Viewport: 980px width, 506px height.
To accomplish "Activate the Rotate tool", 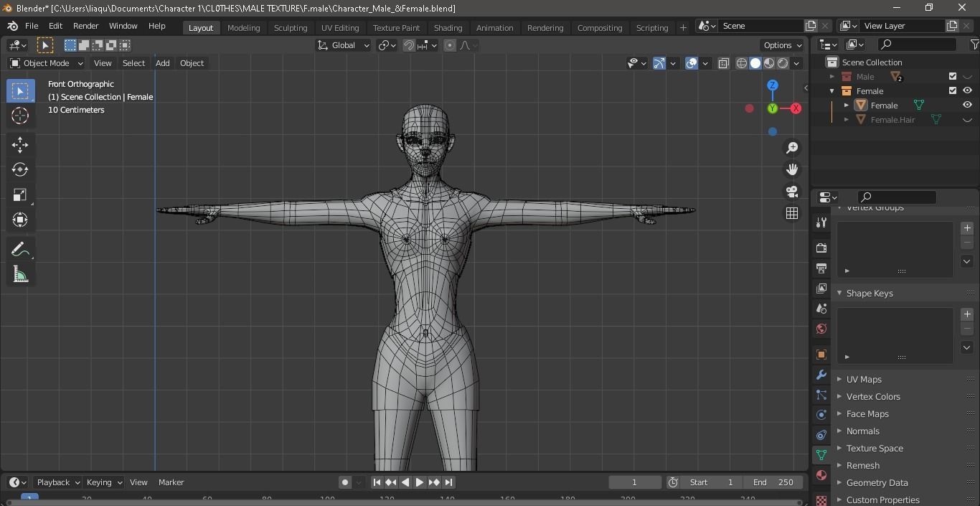I will 20,169.
